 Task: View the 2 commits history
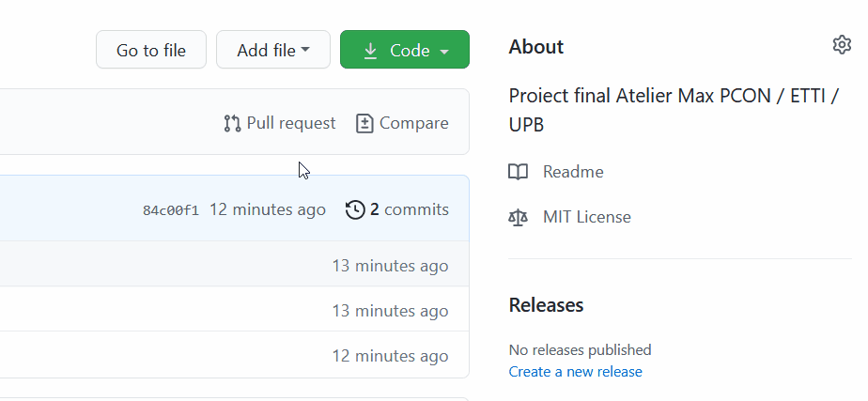point(409,209)
